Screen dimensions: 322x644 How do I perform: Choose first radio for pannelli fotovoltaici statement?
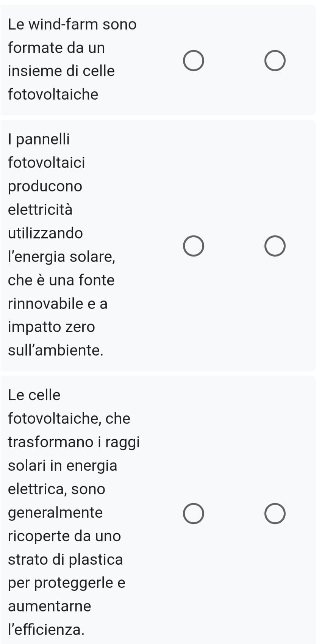[194, 246]
